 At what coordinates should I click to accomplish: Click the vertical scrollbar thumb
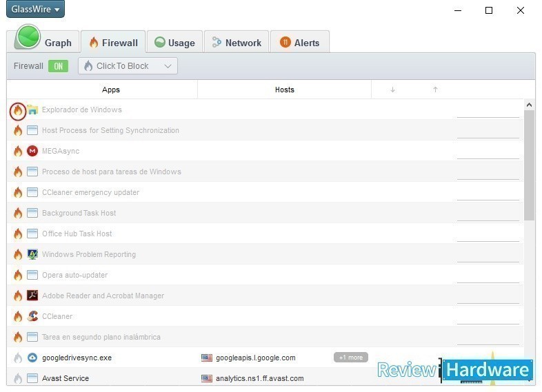click(529, 165)
